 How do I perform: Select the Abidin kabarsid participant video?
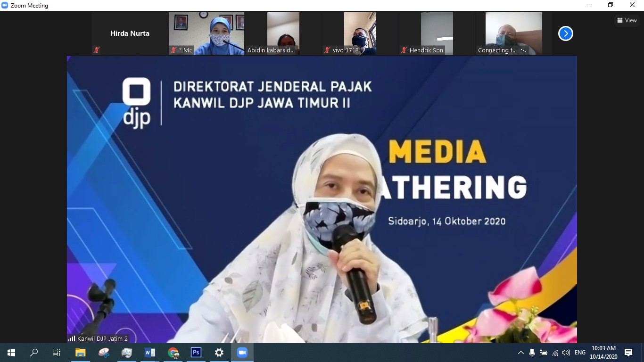(x=283, y=33)
